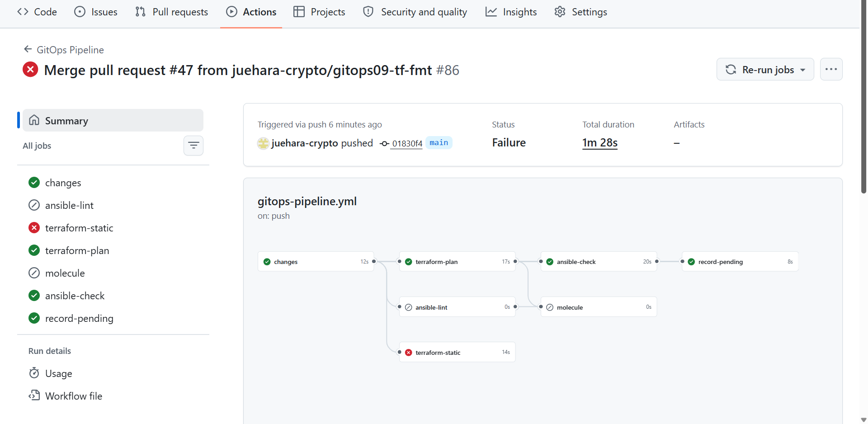Open the GitOps Pipeline workflow link
Screen dimensions: 868x424
click(70, 50)
